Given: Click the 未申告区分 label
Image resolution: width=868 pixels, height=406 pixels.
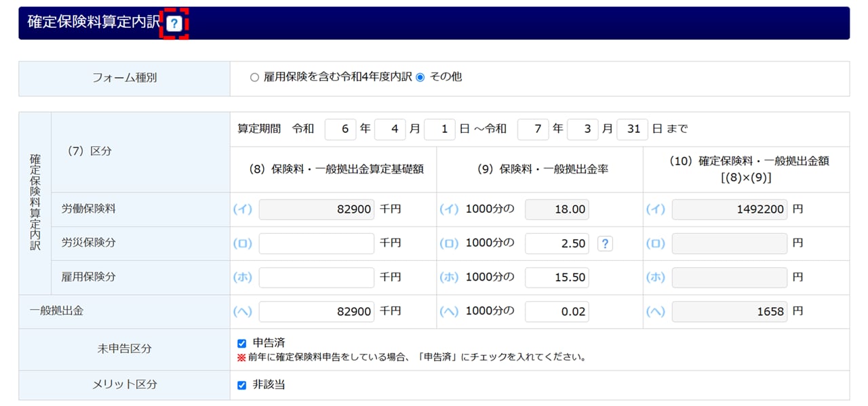Looking at the screenshot, I should click(x=124, y=349).
